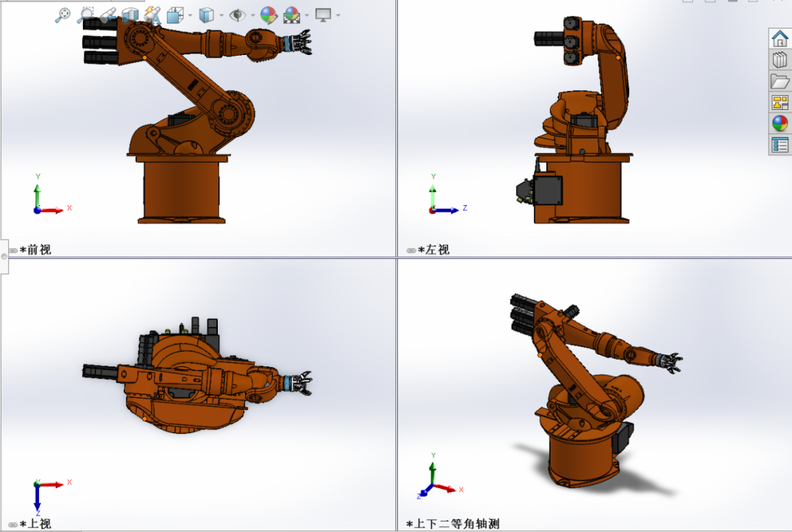Activate the Section View tool

click(130, 15)
